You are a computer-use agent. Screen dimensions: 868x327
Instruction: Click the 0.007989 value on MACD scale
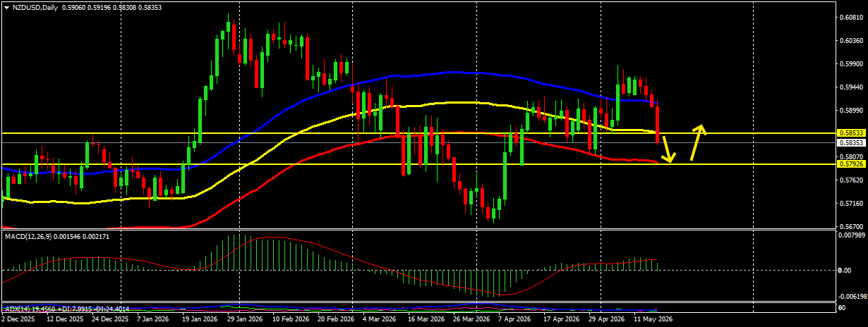850,235
